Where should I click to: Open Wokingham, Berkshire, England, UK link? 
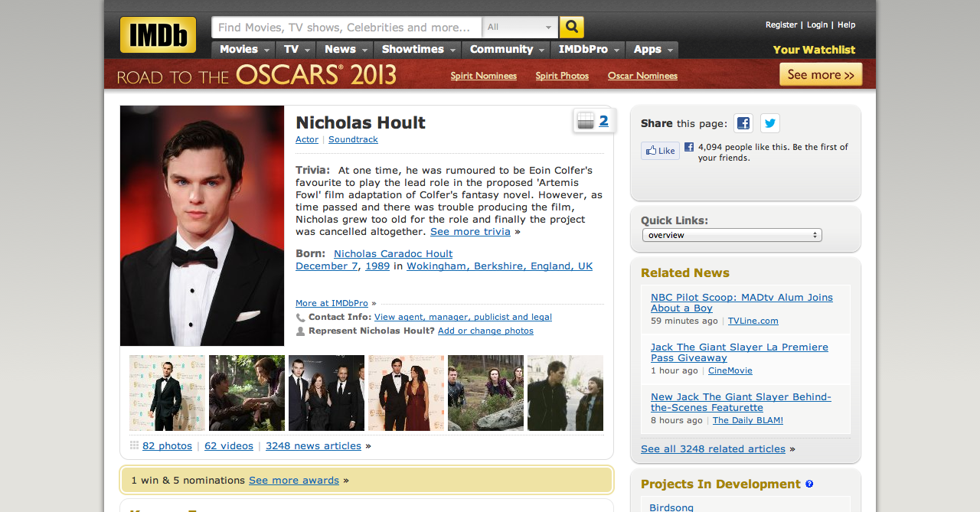pos(499,266)
